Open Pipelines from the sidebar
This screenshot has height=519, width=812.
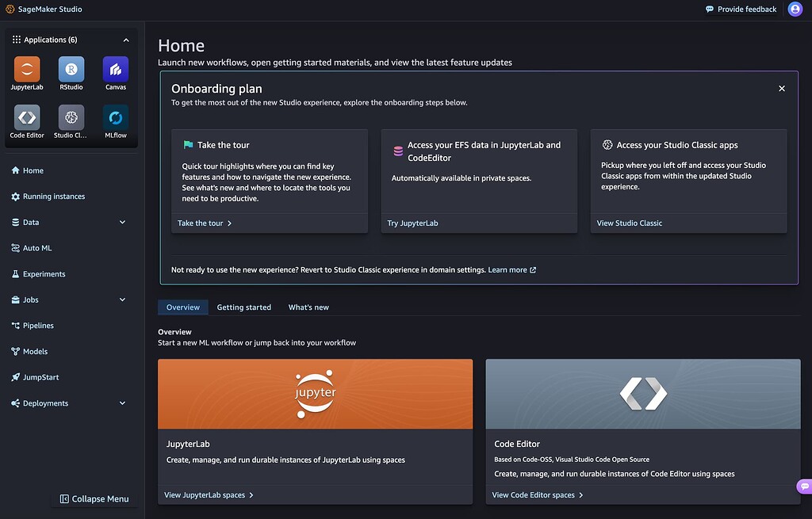point(38,326)
